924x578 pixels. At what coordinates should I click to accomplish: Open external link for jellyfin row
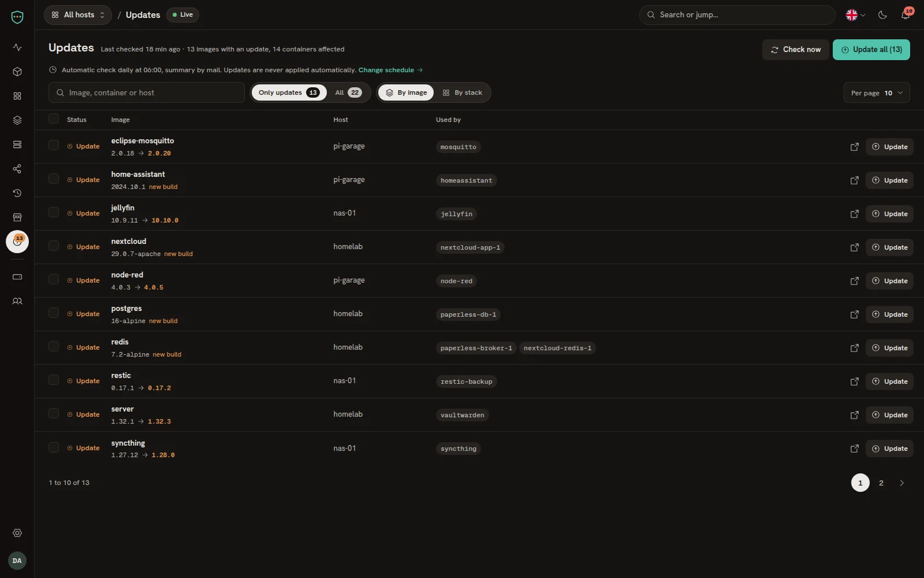[855, 214]
